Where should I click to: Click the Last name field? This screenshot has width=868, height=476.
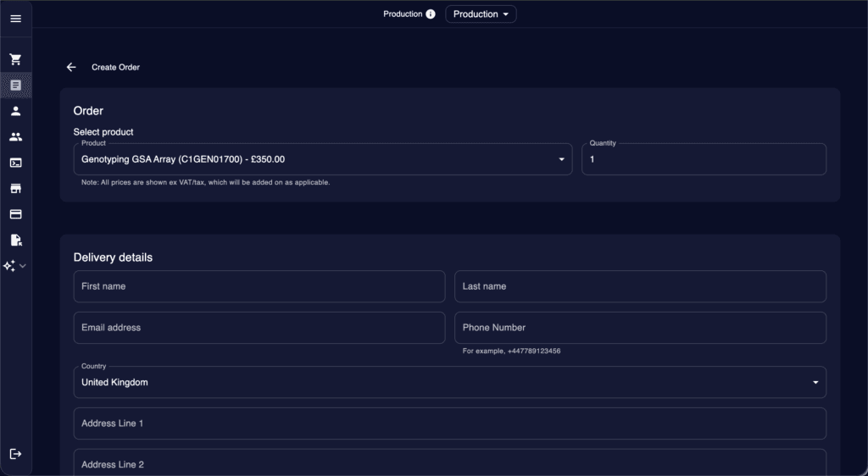[x=641, y=286]
